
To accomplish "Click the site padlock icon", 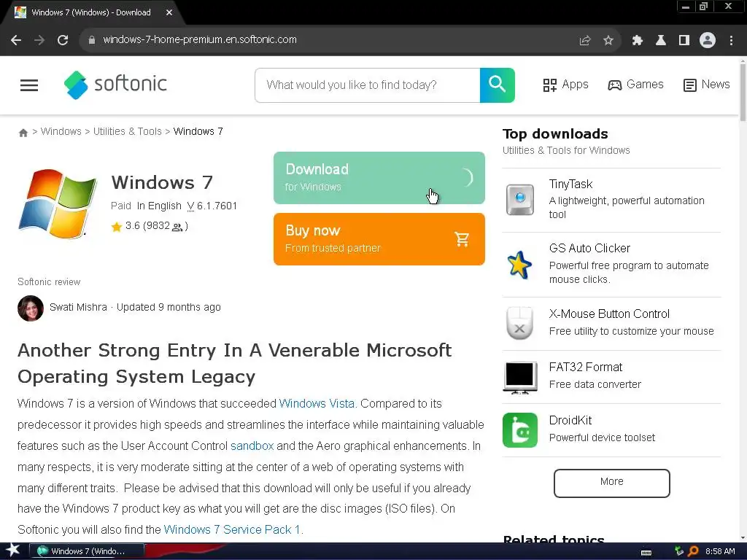I will point(91,40).
